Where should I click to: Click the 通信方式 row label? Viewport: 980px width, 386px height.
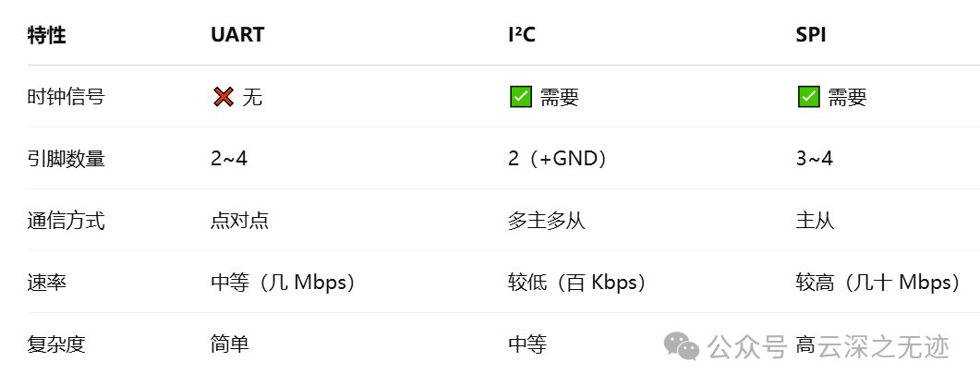[66, 221]
